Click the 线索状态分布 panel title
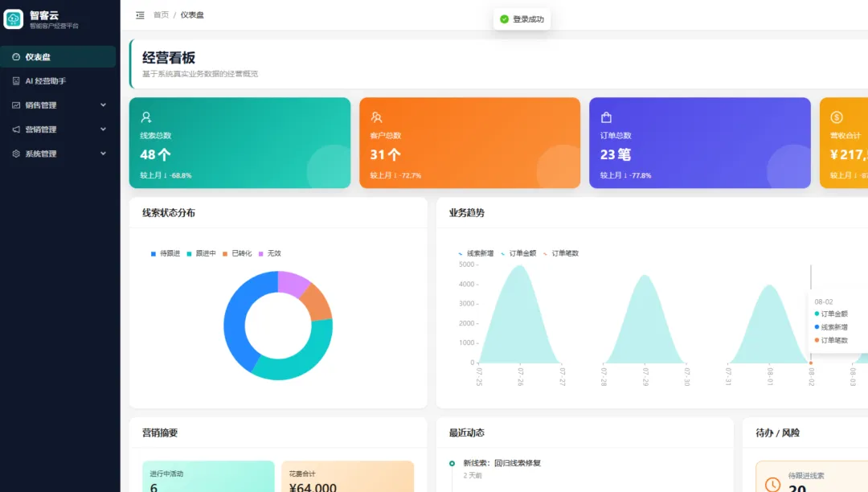This screenshot has width=868, height=492. tap(169, 212)
